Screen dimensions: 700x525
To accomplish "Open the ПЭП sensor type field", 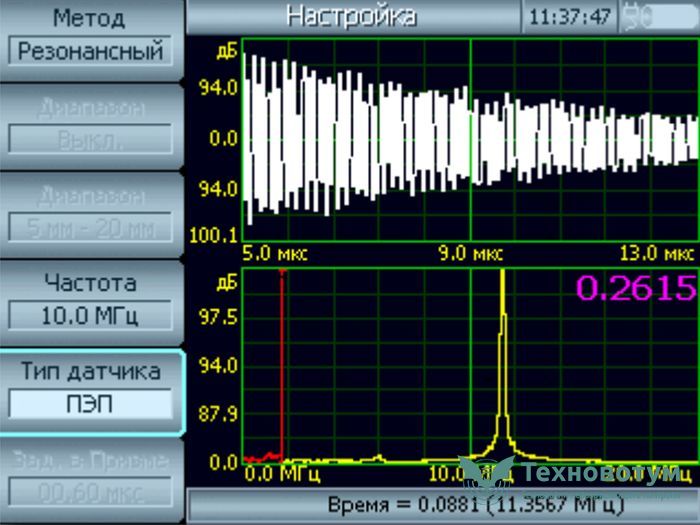I will (x=90, y=404).
